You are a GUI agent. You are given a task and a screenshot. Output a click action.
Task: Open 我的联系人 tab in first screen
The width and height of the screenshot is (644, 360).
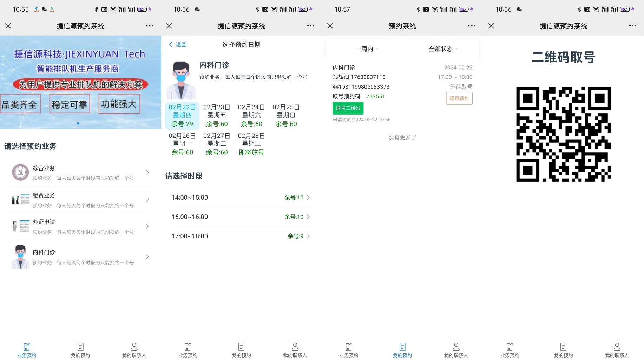[x=134, y=350]
